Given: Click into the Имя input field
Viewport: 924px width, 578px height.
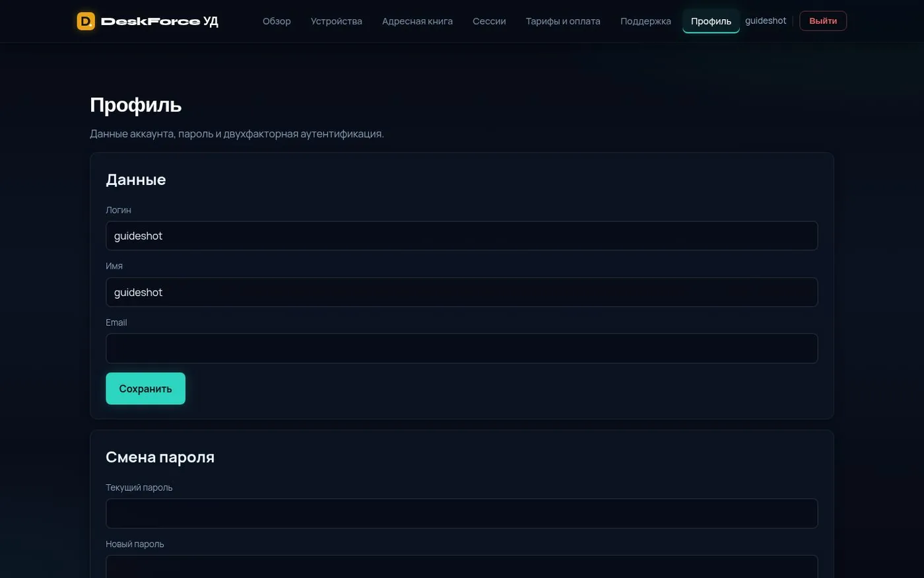Looking at the screenshot, I should [x=461, y=292].
